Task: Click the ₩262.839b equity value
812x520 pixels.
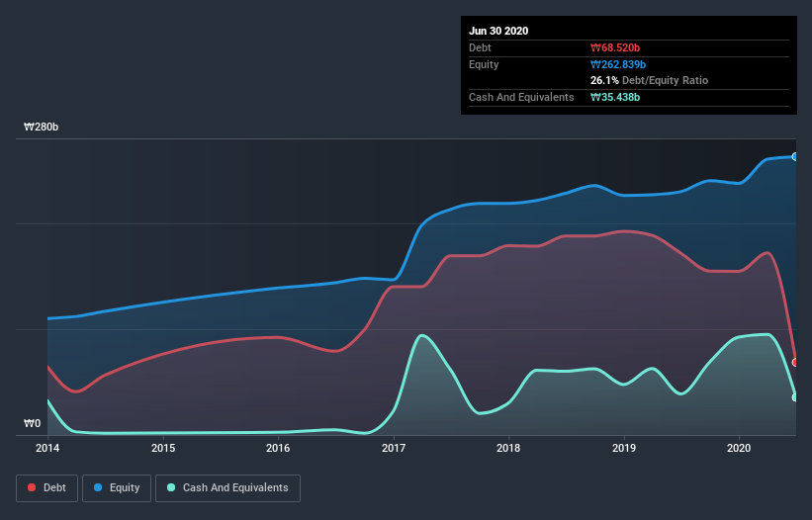Action: tap(618, 64)
